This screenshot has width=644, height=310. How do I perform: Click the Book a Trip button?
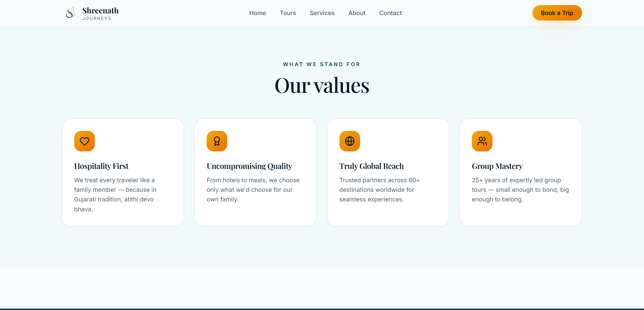pyautogui.click(x=557, y=13)
